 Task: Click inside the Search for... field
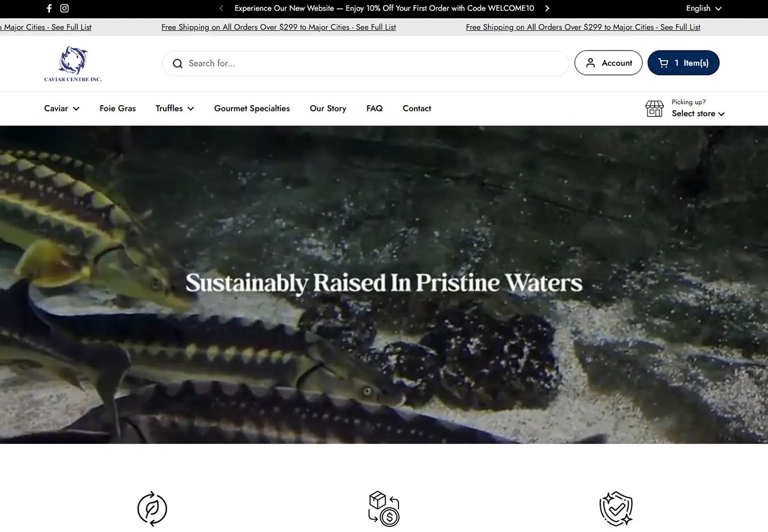tap(365, 64)
